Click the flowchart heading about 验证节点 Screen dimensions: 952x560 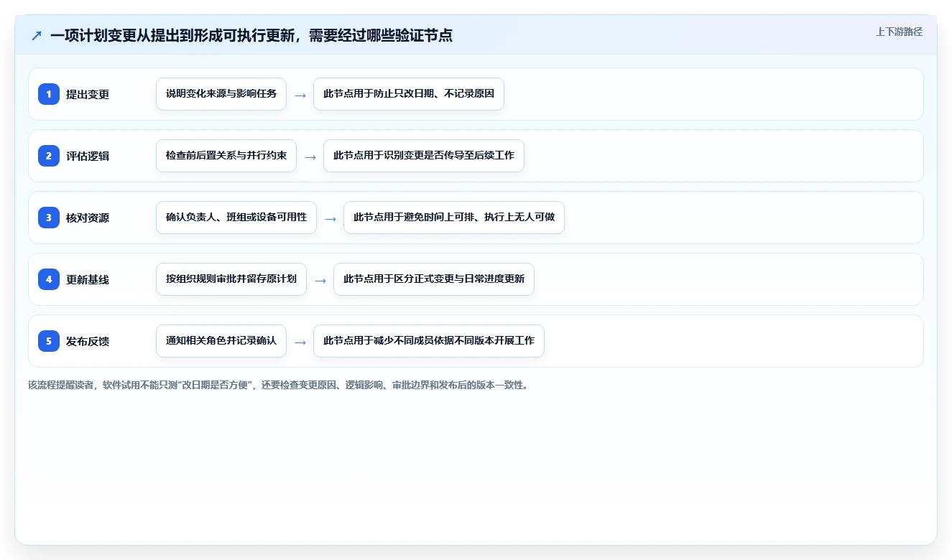tap(251, 35)
